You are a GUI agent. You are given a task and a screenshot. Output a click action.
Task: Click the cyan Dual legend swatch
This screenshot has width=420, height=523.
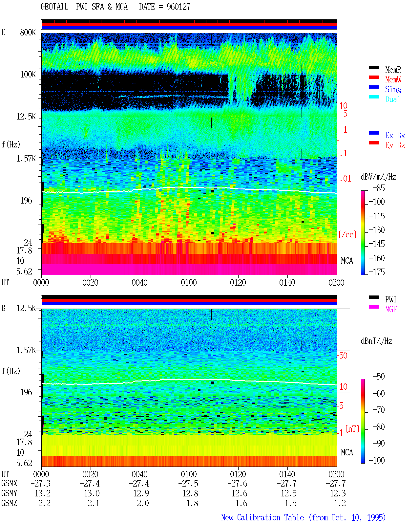pos(374,97)
